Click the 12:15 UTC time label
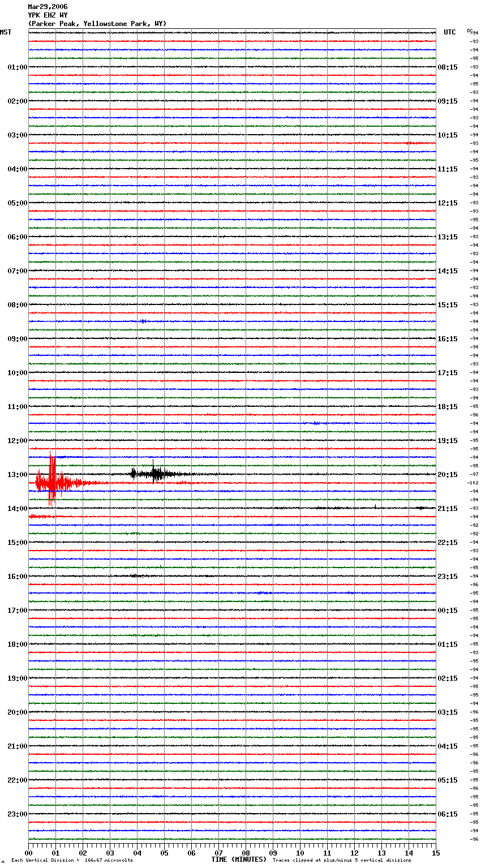Screen dimensions: 481x868 point(448,203)
